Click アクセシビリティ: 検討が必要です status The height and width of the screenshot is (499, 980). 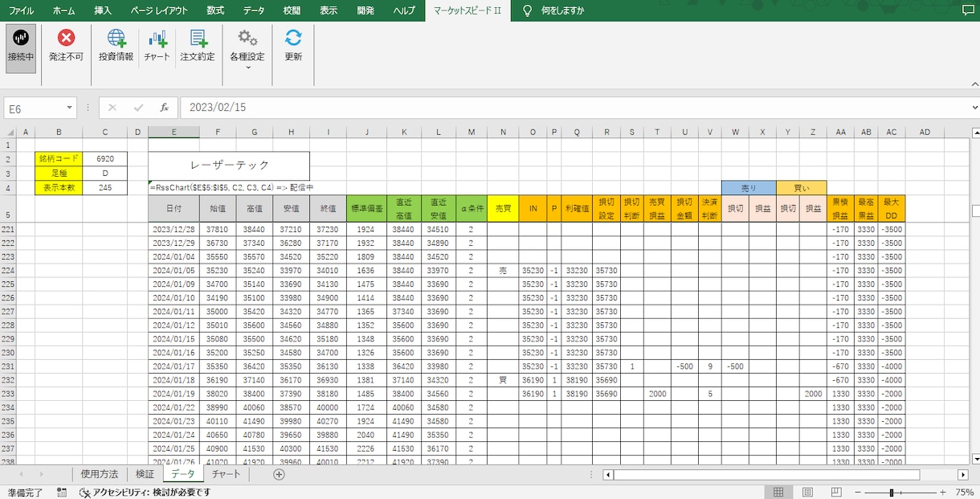145,492
